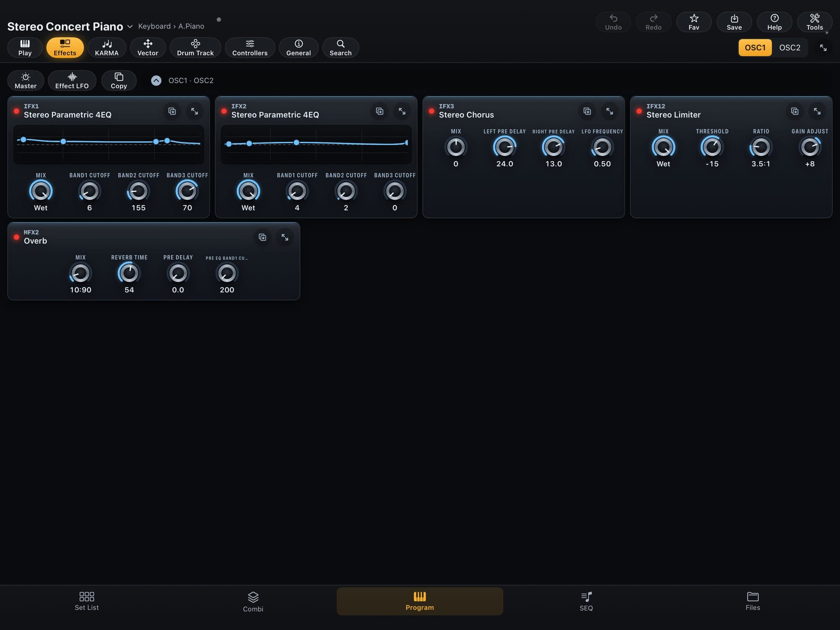This screenshot has height=630, width=840.
Task: Click the Undo arrow
Action: pyautogui.click(x=613, y=22)
